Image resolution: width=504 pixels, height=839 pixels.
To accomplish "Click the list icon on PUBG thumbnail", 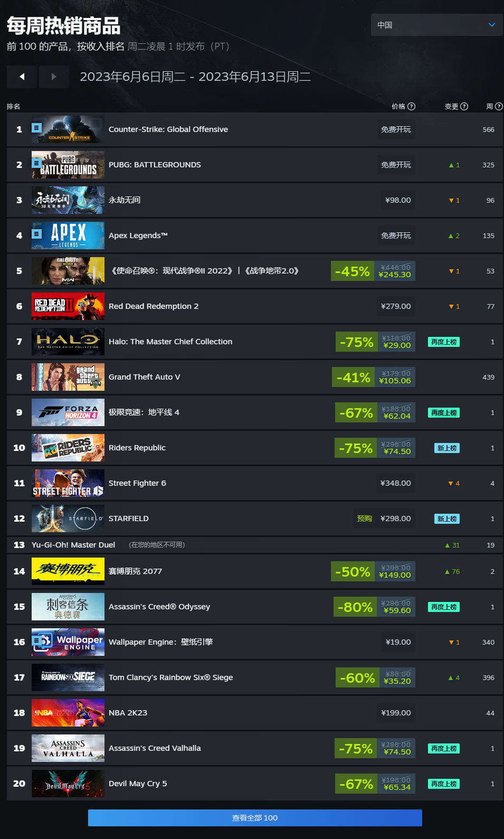I will (36, 163).
